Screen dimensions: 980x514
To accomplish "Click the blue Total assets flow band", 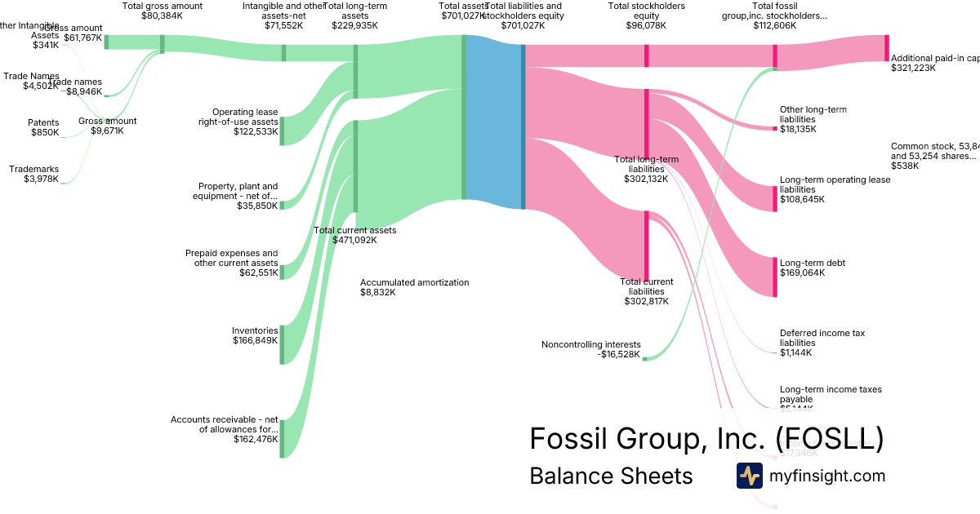I will click(493, 122).
